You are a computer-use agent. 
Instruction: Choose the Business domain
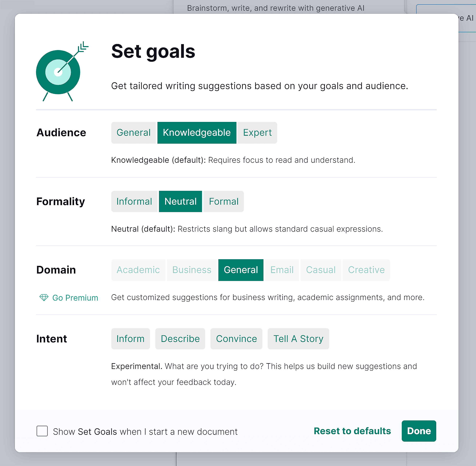[x=192, y=270]
